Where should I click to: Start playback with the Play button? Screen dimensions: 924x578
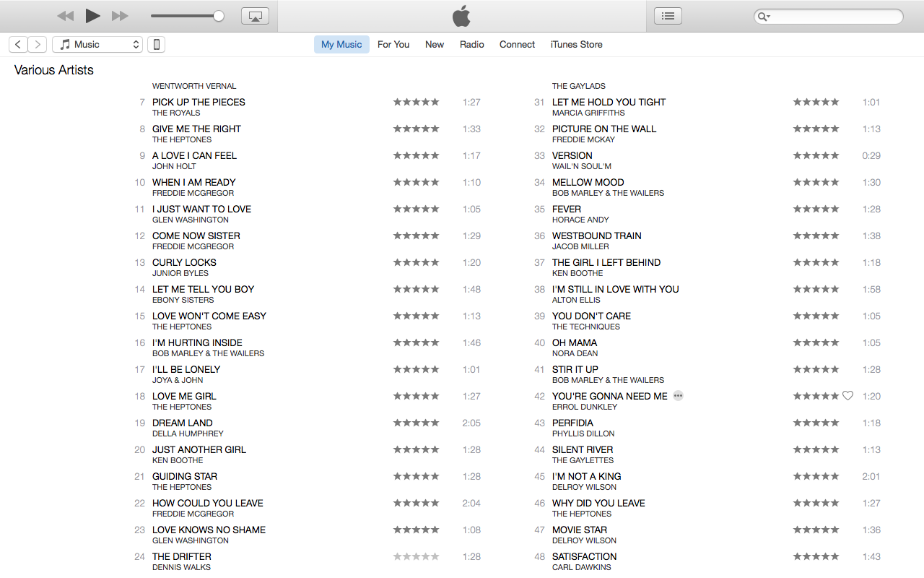[92, 15]
